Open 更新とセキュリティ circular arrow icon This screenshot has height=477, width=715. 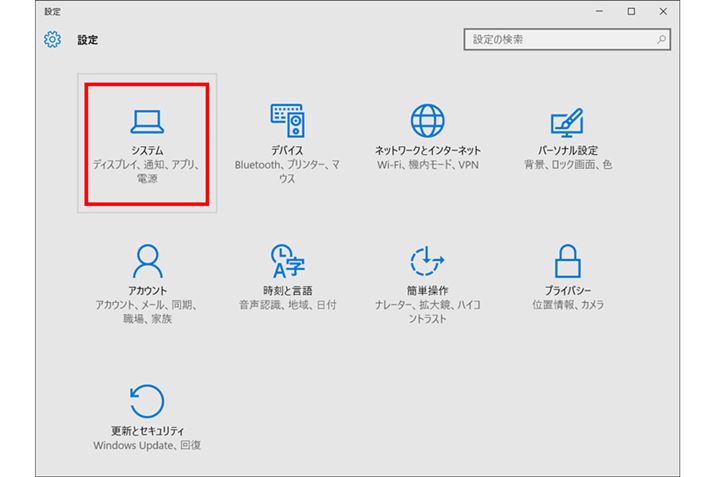pos(146,402)
